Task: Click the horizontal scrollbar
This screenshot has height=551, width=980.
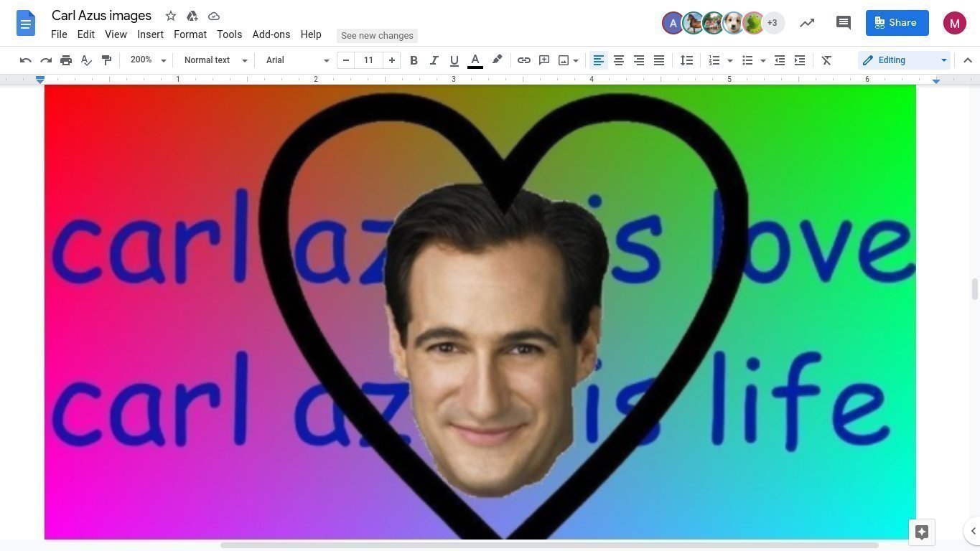Action: [549, 545]
